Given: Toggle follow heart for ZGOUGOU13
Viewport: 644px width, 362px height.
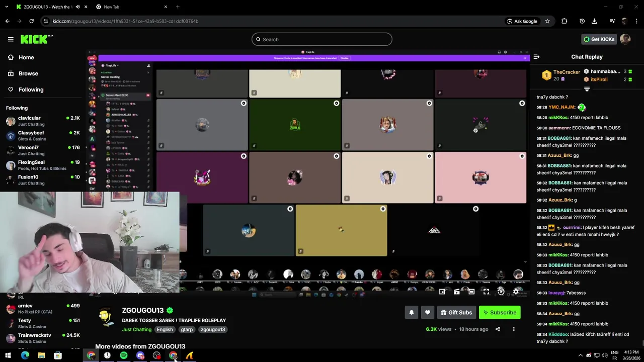Looking at the screenshot, I should pos(428,313).
